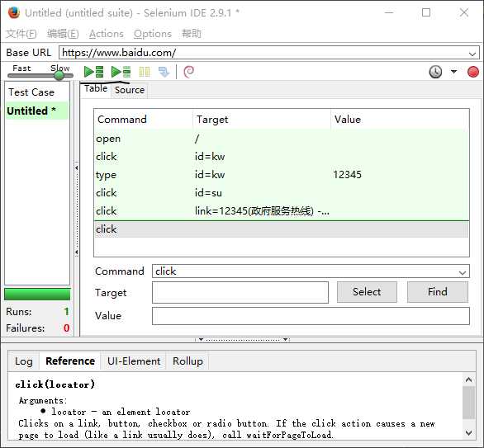Click the Find button

[x=438, y=292]
